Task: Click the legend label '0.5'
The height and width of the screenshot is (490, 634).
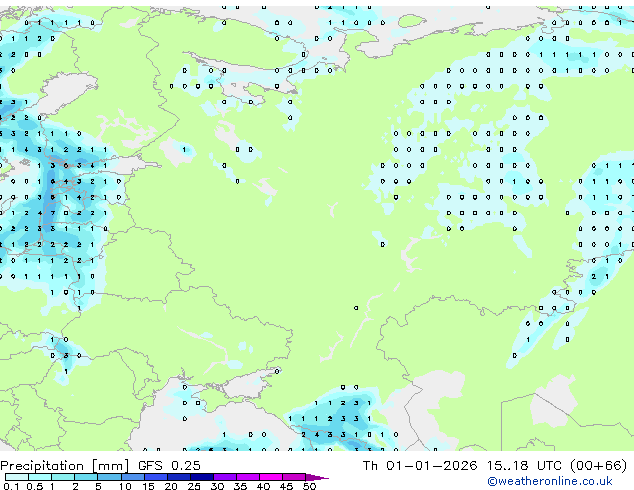Action: (x=35, y=486)
